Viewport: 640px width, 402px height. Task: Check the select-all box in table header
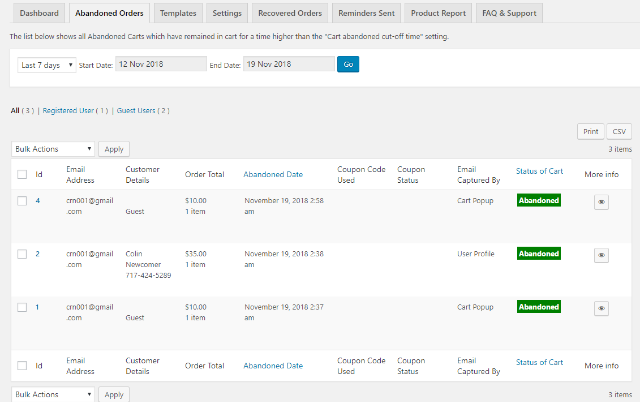pos(22,175)
